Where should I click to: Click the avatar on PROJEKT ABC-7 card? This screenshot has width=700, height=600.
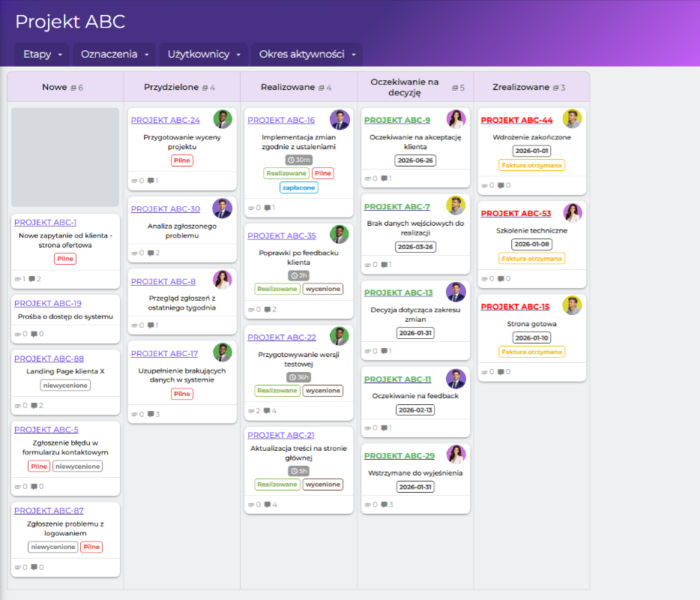pyautogui.click(x=456, y=205)
